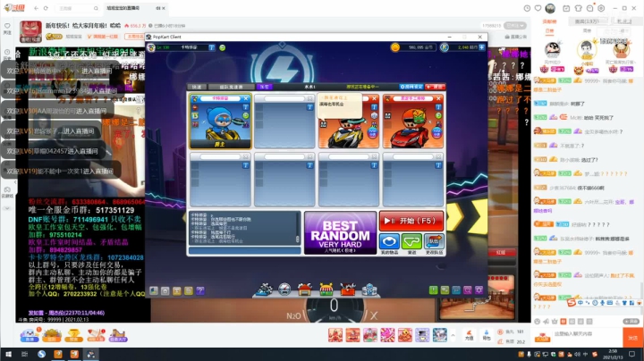This screenshot has width=644, height=361.
Task: Open the robot icon in dock
Action: click(x=369, y=290)
